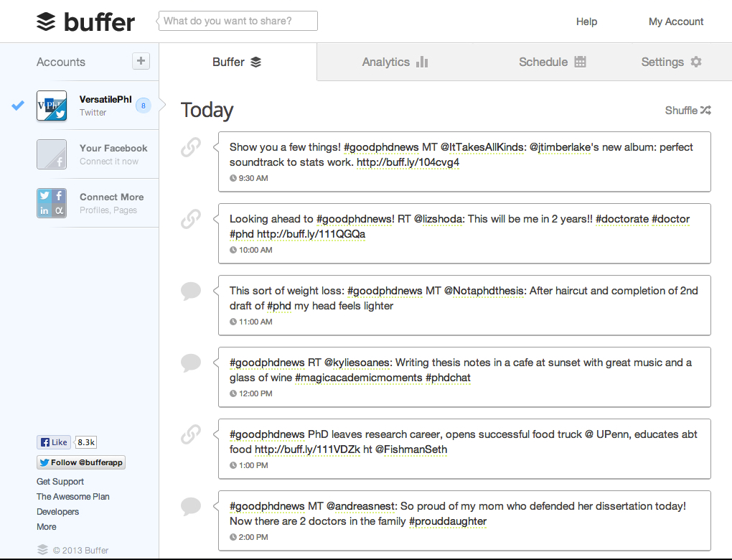The width and height of the screenshot is (732, 560).
Task: Open the buff.ly/111QGQa link
Action: coord(311,234)
